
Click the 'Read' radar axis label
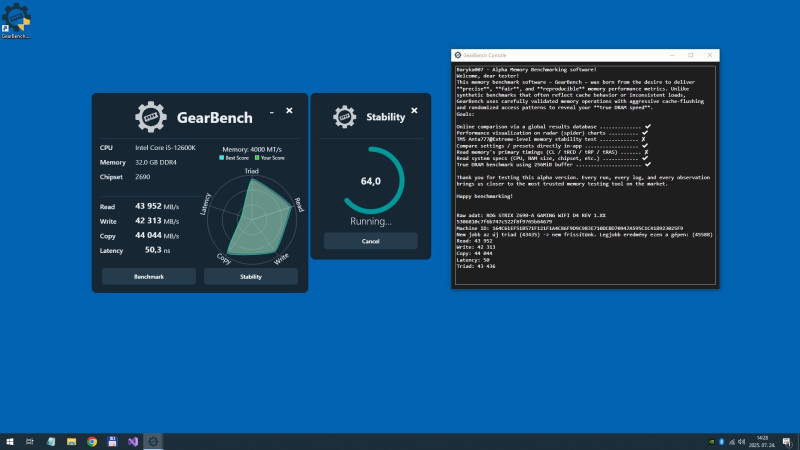pyautogui.click(x=299, y=205)
